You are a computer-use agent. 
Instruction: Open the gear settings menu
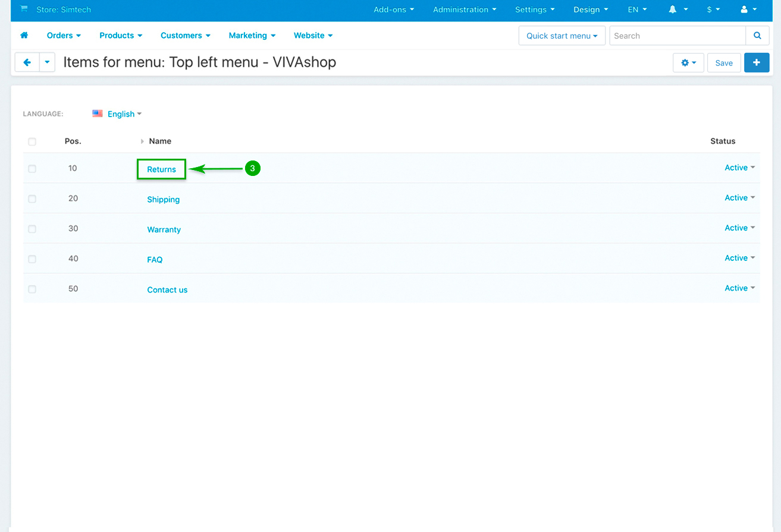(x=688, y=62)
